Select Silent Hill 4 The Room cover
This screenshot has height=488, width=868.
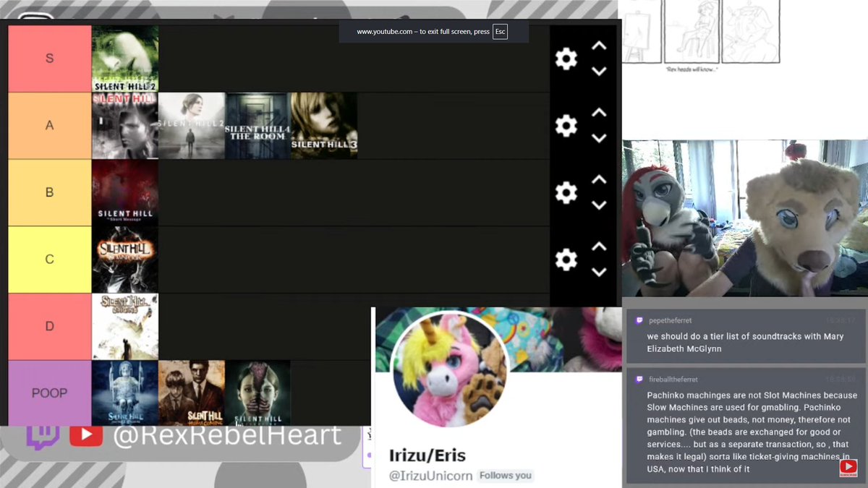[x=258, y=126]
